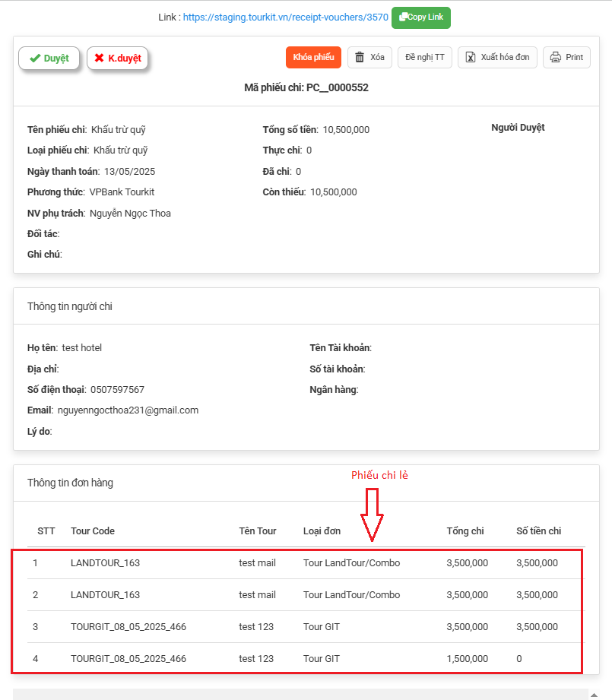Click the red X icon on K.duyệt

click(x=99, y=58)
